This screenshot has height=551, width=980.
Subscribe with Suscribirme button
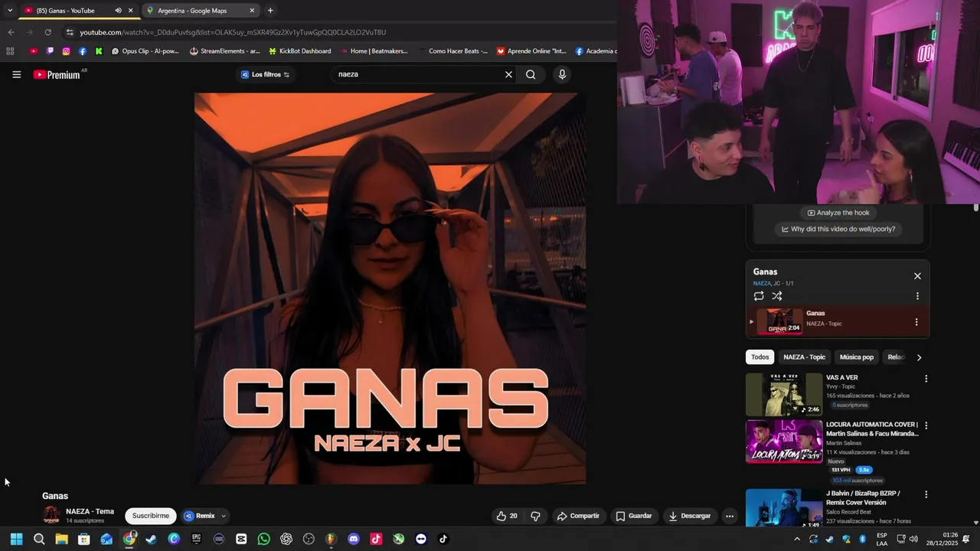(150, 516)
